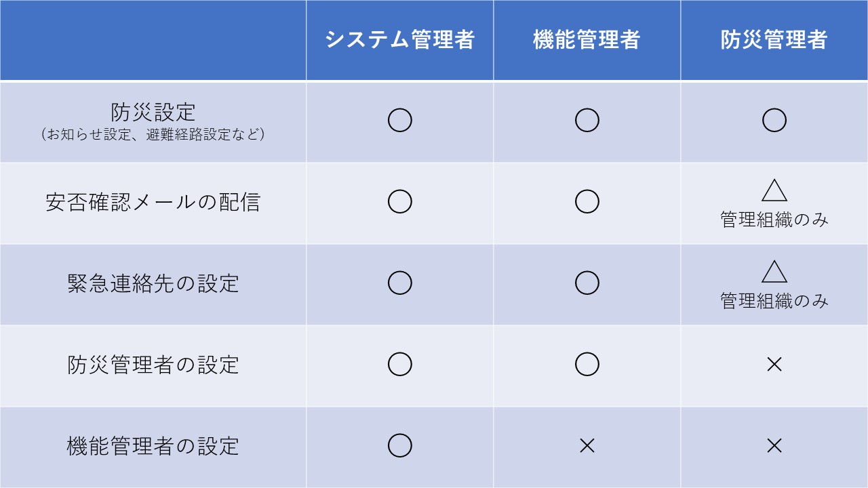Select the 防災設定 circle under 防災管理者

coord(774,121)
